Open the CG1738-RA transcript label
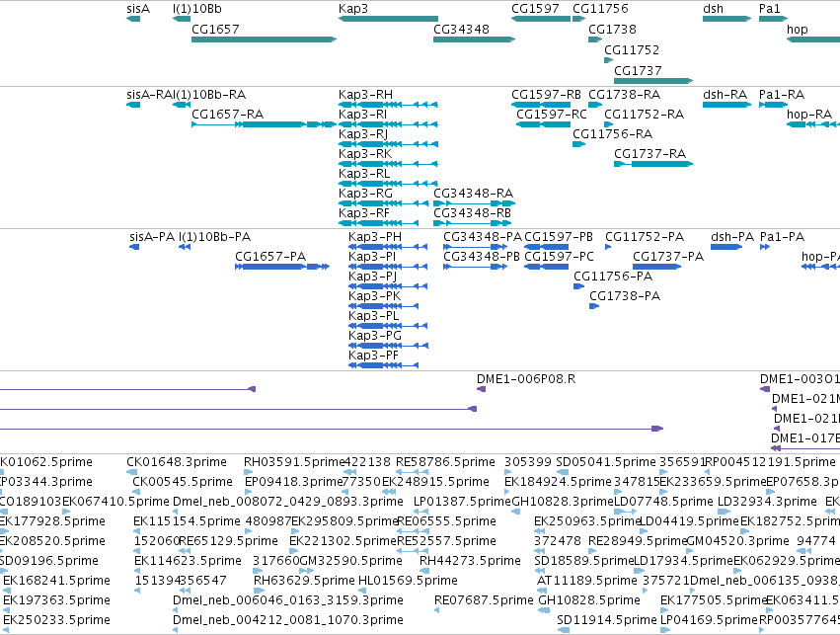840x635 pixels. point(624,95)
